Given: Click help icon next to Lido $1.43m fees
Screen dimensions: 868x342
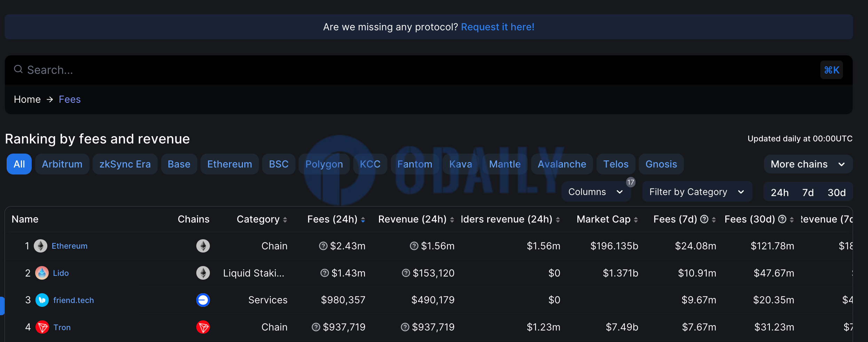Looking at the screenshot, I should tap(325, 273).
